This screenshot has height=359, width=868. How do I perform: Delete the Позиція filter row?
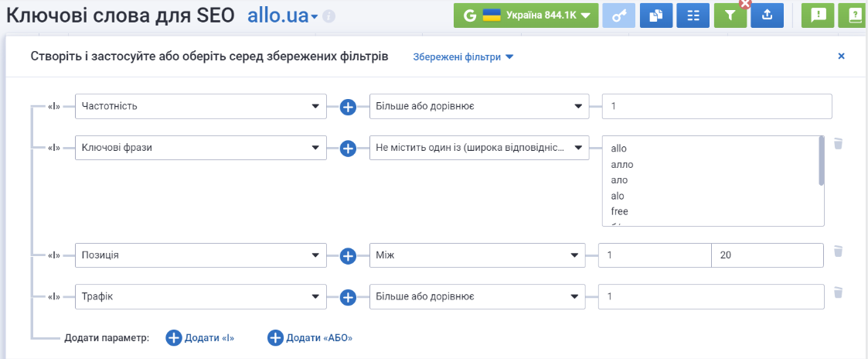point(838,251)
